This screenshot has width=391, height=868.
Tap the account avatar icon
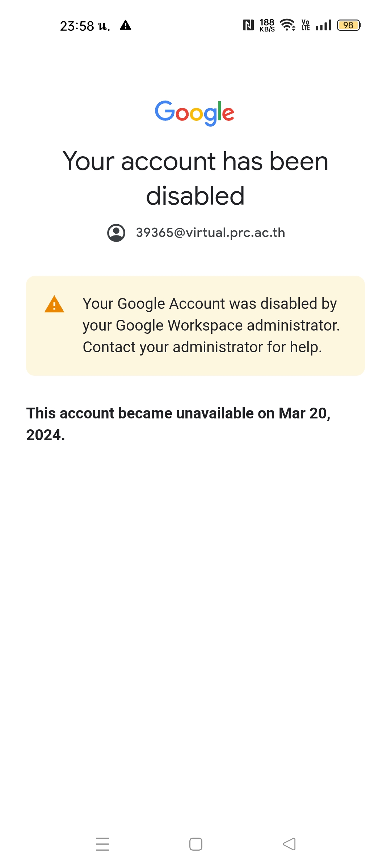pos(116,233)
